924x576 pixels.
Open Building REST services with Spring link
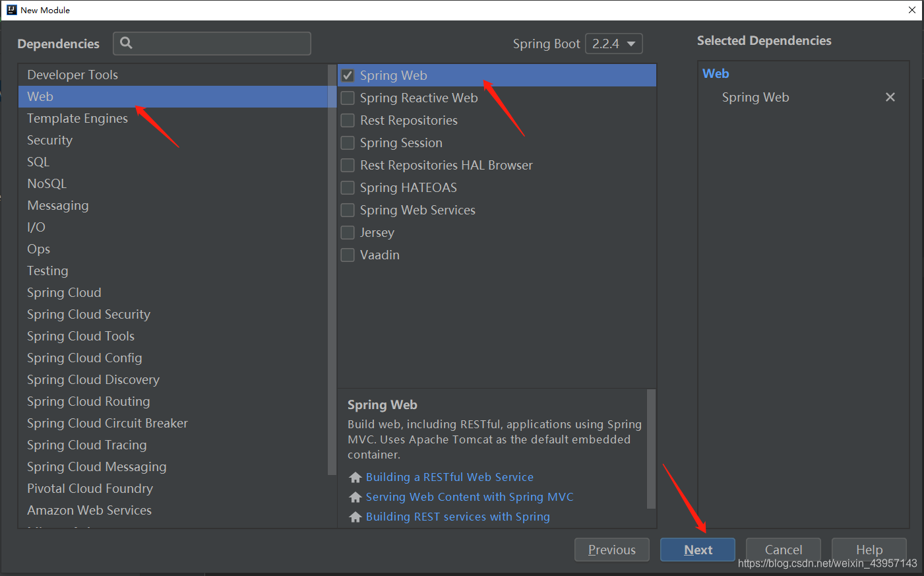(458, 517)
